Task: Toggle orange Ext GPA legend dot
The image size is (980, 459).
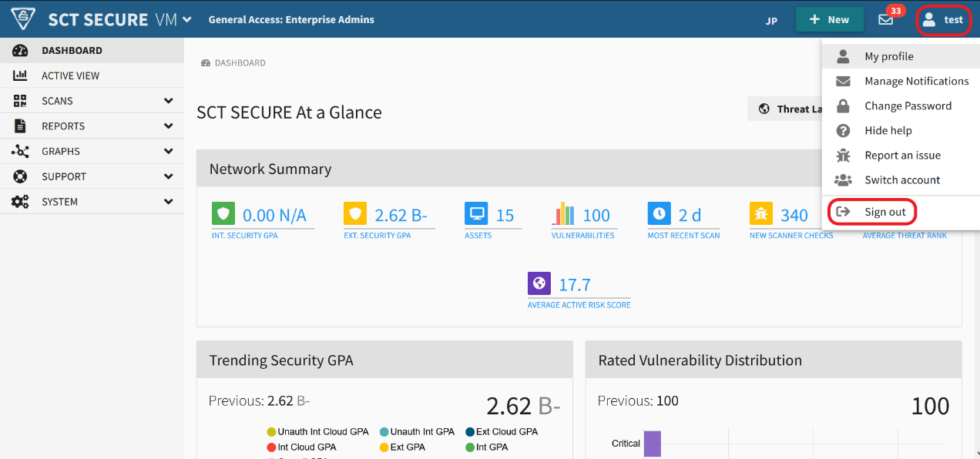Action: (384, 447)
